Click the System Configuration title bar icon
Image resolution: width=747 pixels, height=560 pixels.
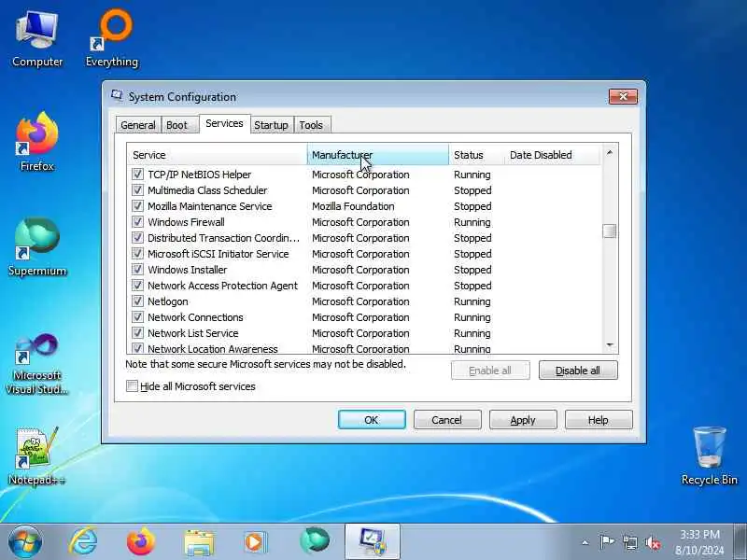(x=117, y=96)
